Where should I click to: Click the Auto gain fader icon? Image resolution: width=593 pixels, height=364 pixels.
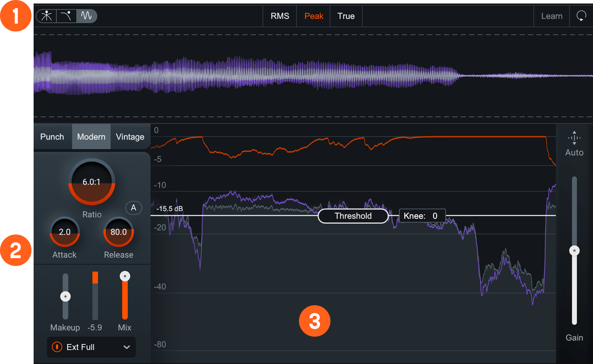coord(574,138)
